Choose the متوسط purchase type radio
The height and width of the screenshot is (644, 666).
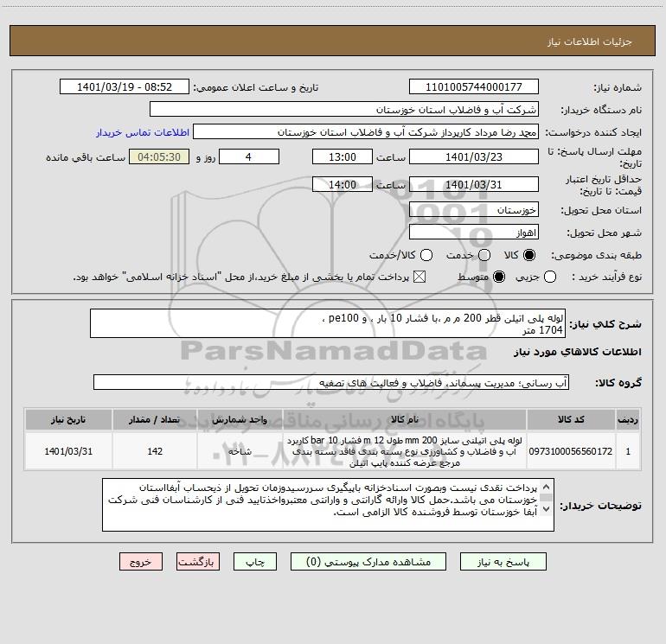[x=499, y=277]
